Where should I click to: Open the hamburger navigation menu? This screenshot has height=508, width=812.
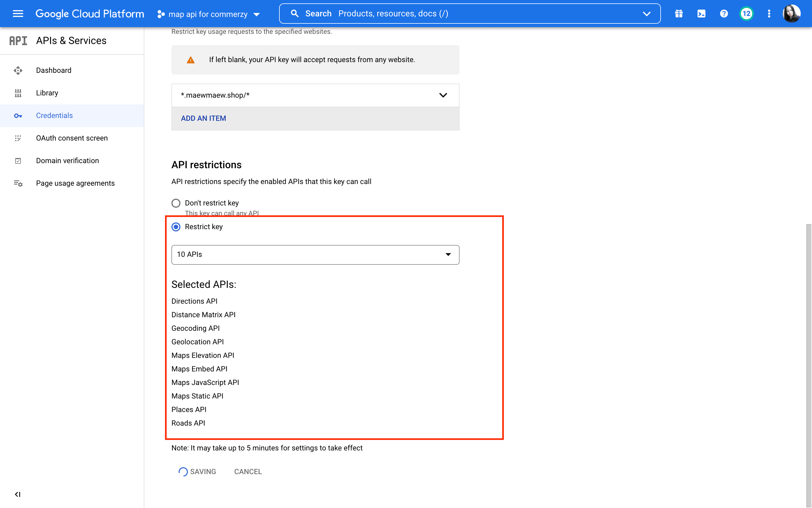pos(18,14)
